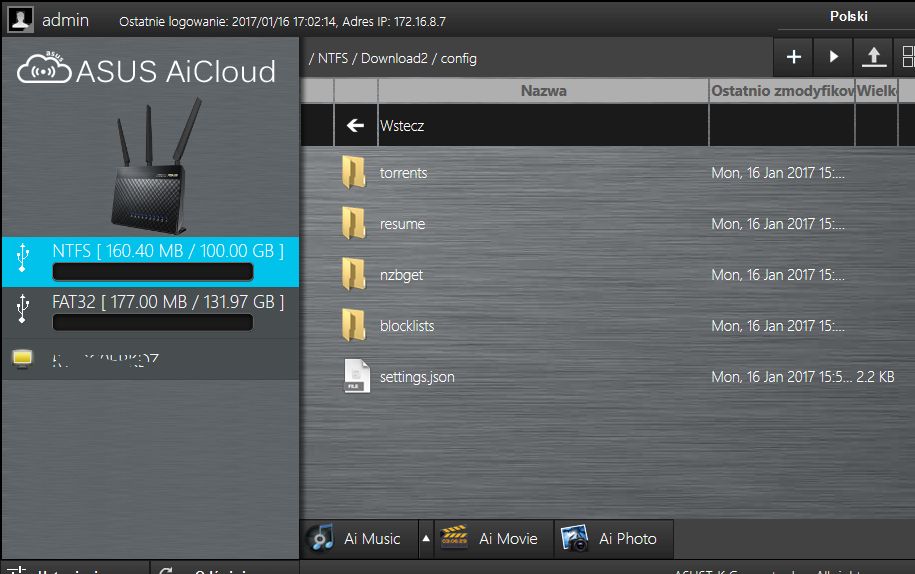915x574 pixels.
Task: Click the modified date of settings.json
Action: (x=781, y=377)
